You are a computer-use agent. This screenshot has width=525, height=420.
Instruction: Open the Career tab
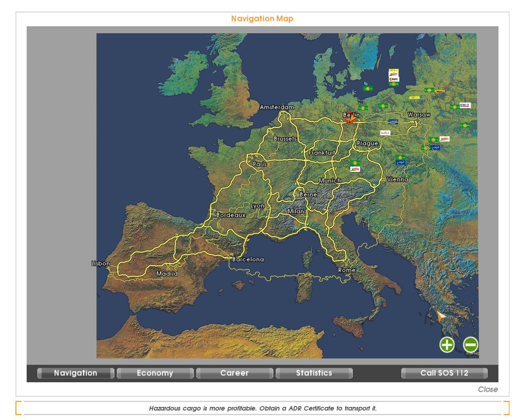coord(235,373)
